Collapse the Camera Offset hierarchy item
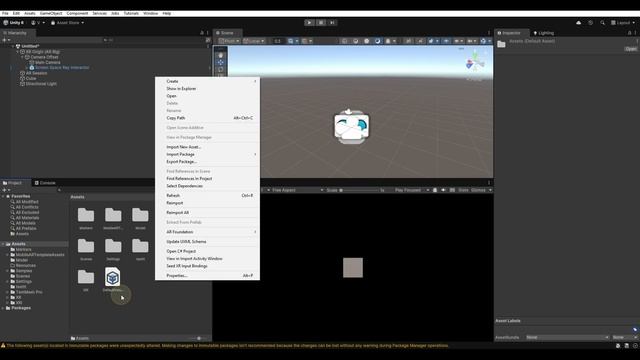The height and width of the screenshot is (360, 640). [x=23, y=57]
